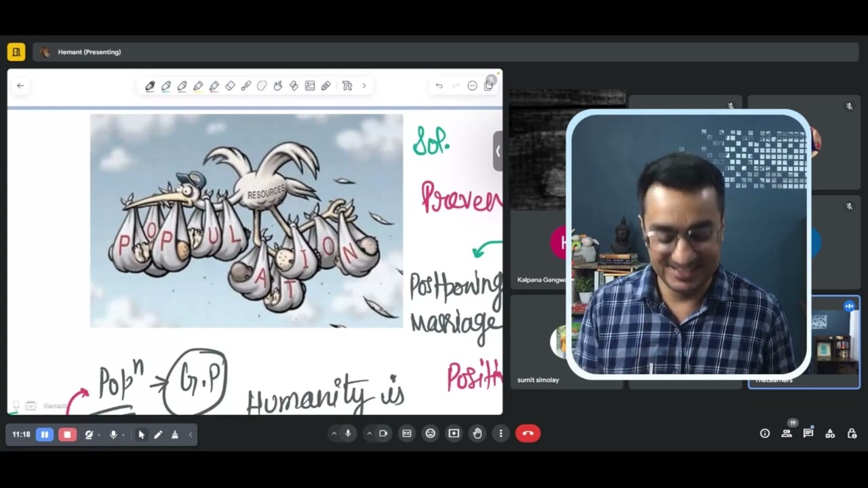
Task: Click the recording timer 11:18
Action: pos(21,434)
